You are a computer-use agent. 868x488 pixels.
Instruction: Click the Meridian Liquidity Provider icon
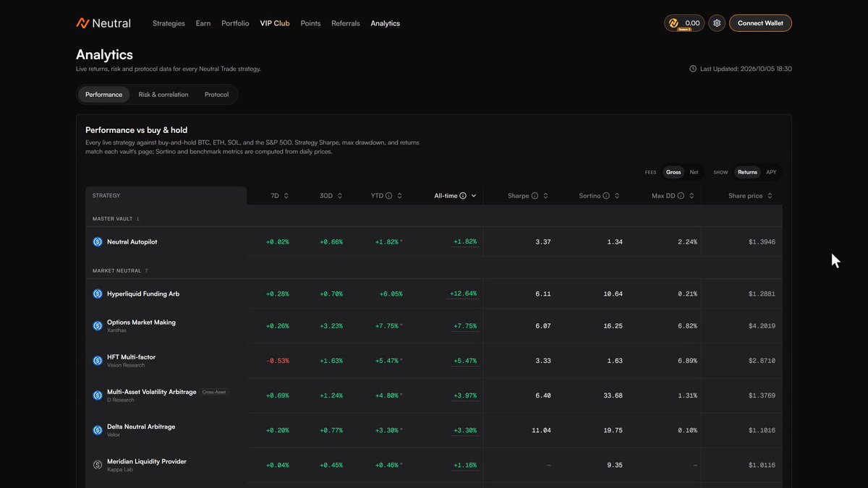click(x=98, y=465)
